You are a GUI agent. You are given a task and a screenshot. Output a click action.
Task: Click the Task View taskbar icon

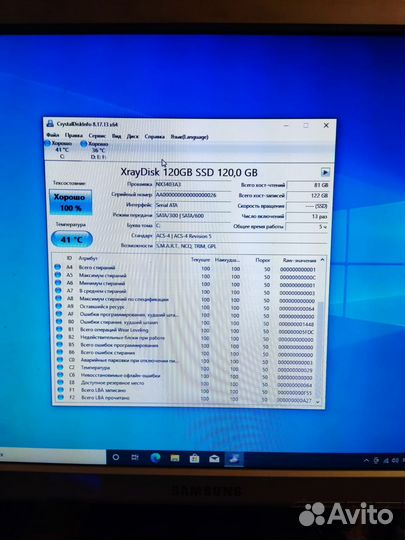tap(135, 457)
